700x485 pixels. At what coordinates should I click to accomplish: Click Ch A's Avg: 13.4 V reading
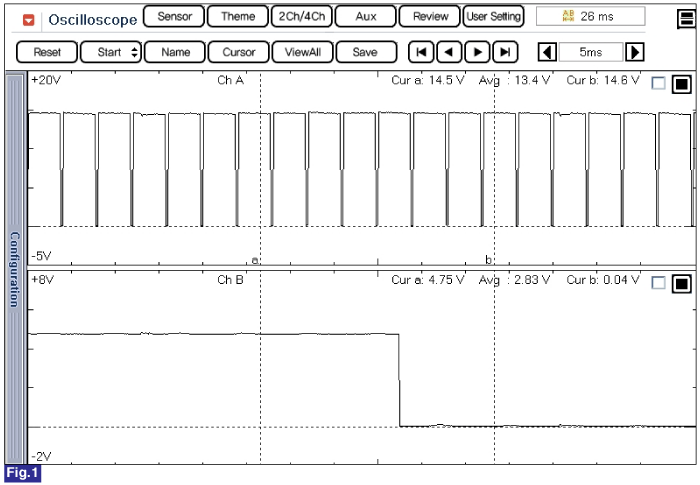(x=514, y=81)
